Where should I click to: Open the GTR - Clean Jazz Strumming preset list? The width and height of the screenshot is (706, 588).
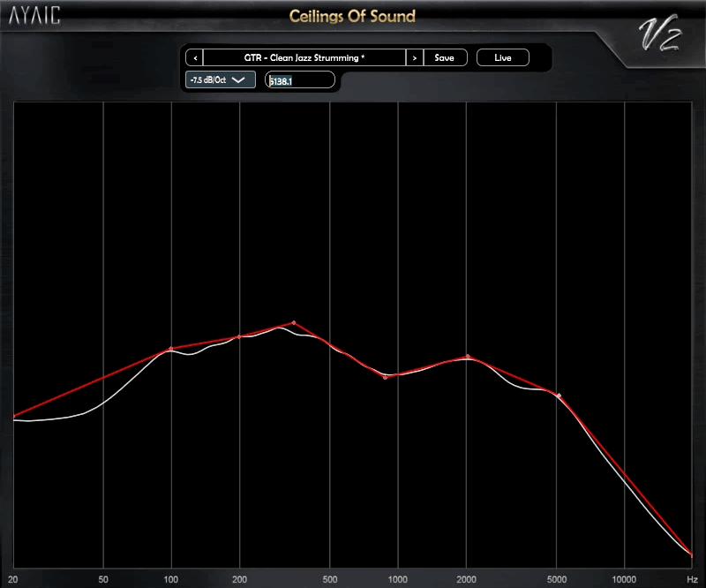coord(304,57)
